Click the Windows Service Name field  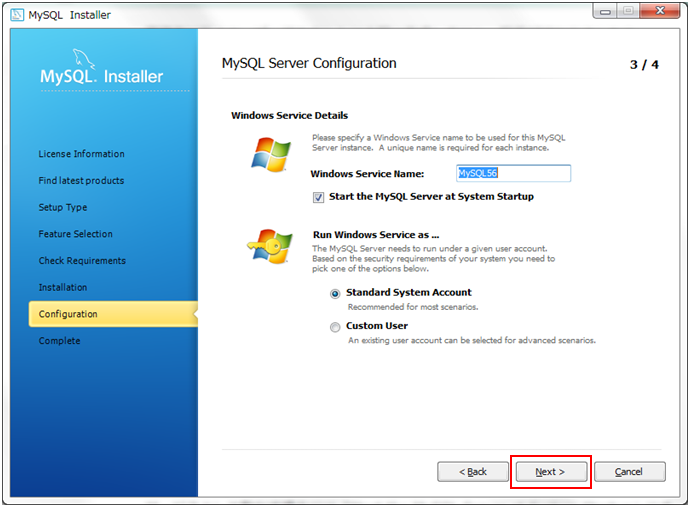click(x=514, y=173)
